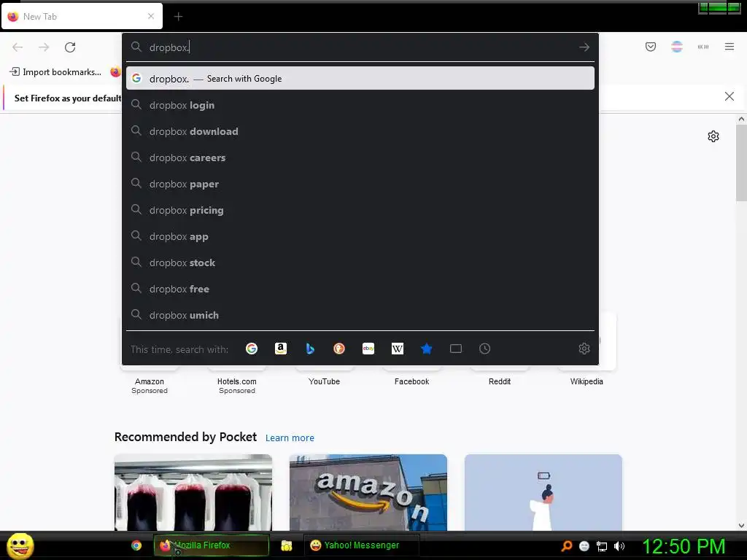This screenshot has height=560, width=747.
Task: Open the folder icon in taskbar
Action: [286, 545]
